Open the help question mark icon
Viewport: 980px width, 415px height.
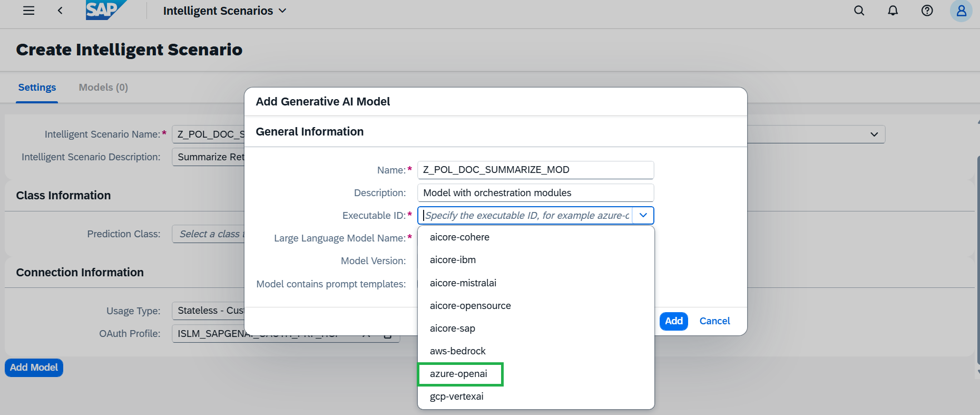(x=927, y=11)
